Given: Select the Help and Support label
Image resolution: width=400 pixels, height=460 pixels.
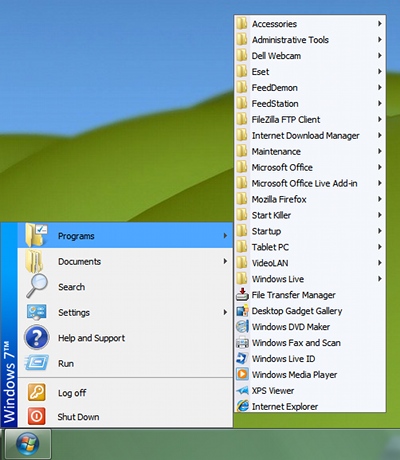Looking at the screenshot, I should tap(91, 338).
